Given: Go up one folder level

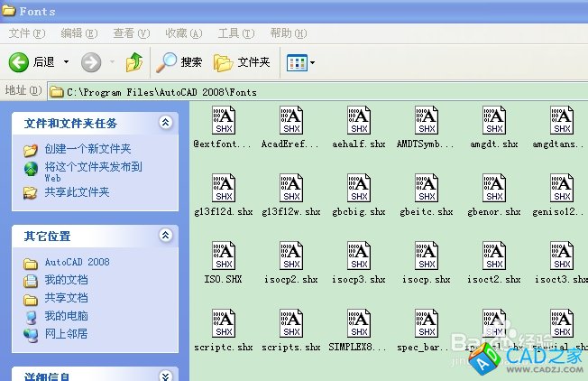Looking at the screenshot, I should [x=134, y=62].
